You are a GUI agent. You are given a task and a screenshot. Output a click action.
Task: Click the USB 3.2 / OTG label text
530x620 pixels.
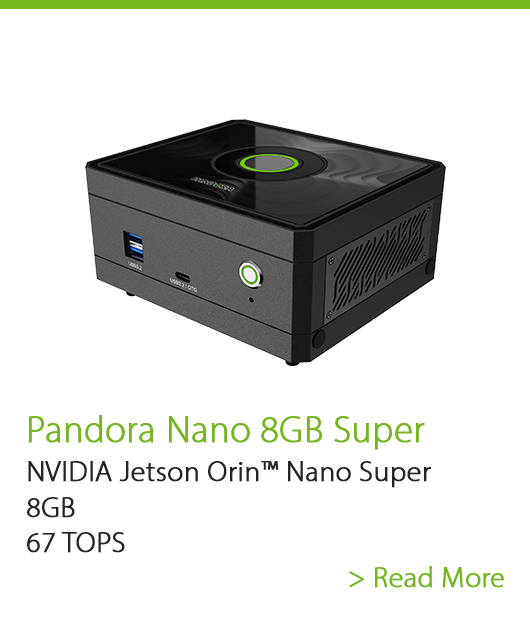pyautogui.click(x=183, y=285)
